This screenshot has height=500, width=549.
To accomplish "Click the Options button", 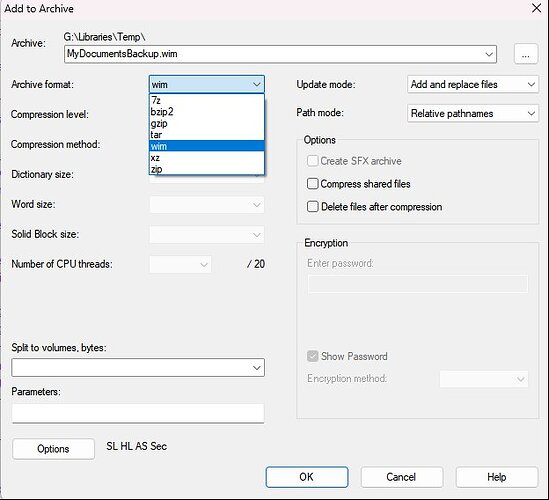I will 53,449.
